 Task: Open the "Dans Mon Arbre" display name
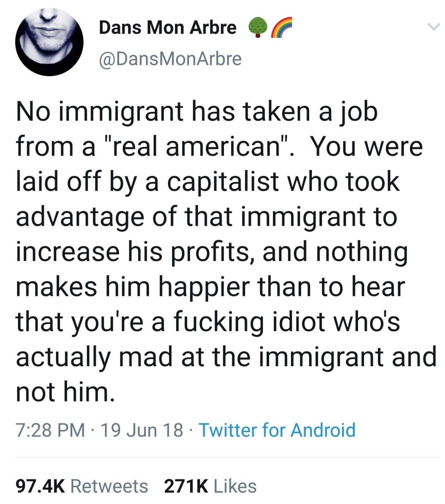[168, 27]
